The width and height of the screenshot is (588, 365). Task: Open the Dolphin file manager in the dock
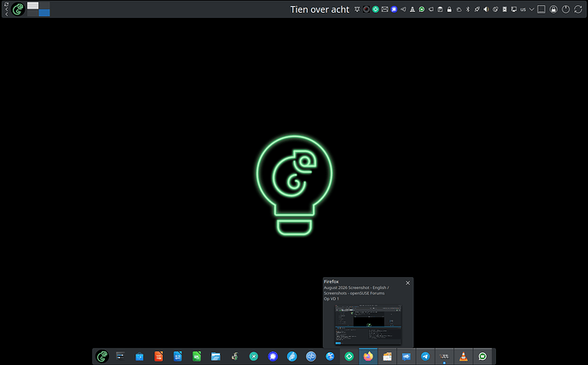pyautogui.click(x=216, y=356)
